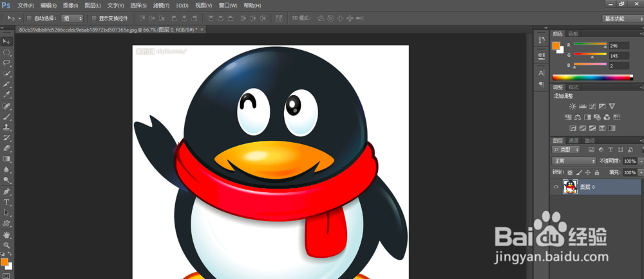This screenshot has height=279, width=644.
Task: Select the Custom Shape tool
Action: click(6, 223)
